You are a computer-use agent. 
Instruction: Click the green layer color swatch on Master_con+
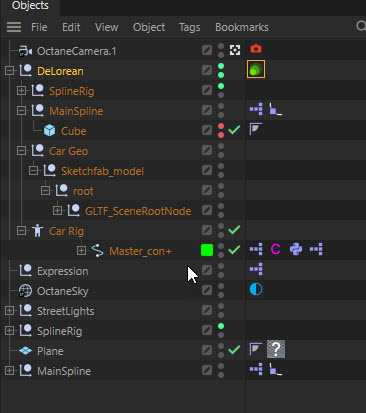207,250
